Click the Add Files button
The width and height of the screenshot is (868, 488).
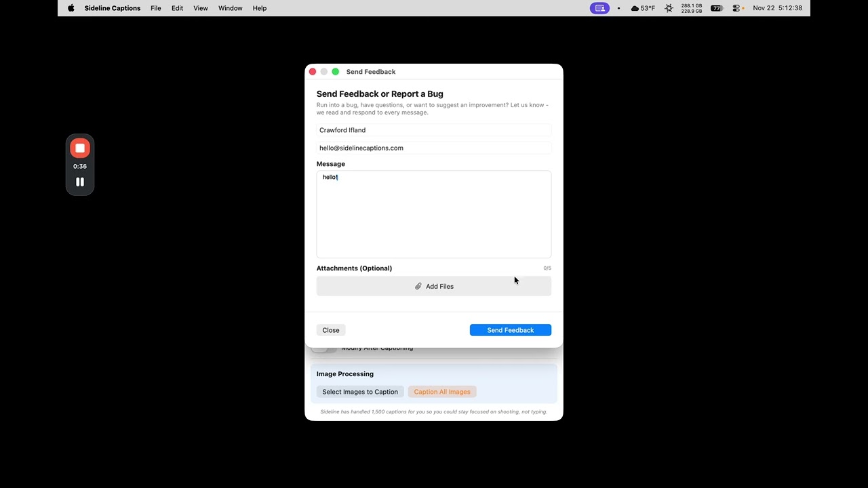(x=434, y=286)
